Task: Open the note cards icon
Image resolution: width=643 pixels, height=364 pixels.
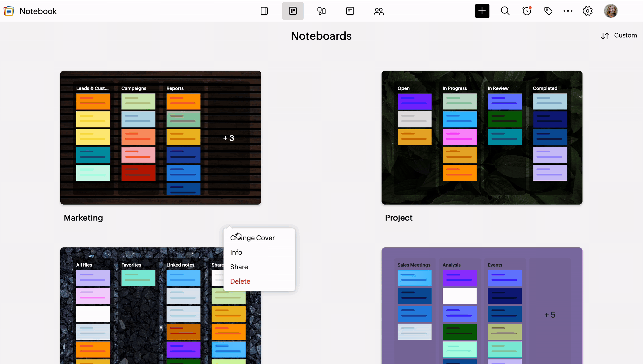Action: coord(350,11)
